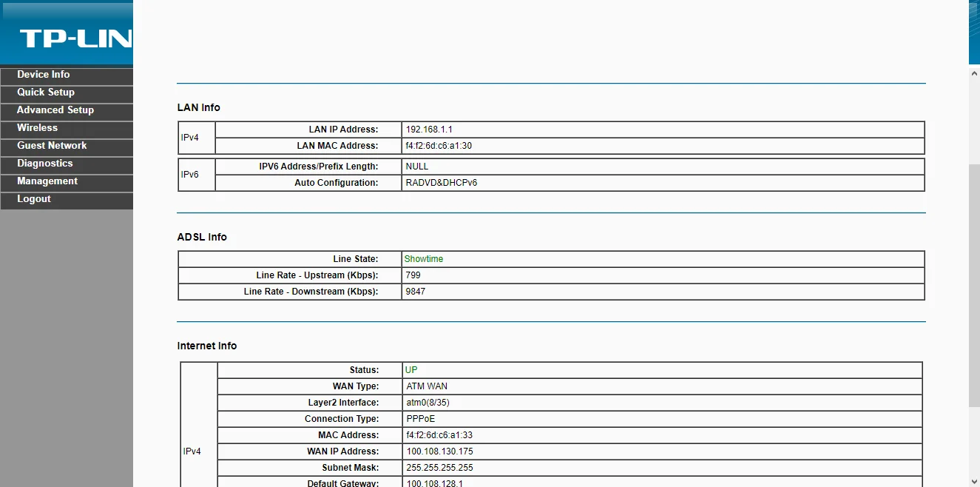Click the scrollbar up arrow
980x487 pixels.
(974, 73)
